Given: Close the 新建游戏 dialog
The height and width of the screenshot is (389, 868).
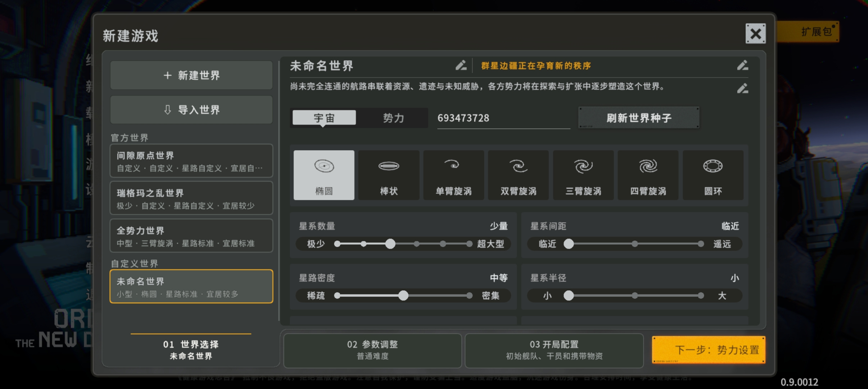Looking at the screenshot, I should click(x=755, y=33).
